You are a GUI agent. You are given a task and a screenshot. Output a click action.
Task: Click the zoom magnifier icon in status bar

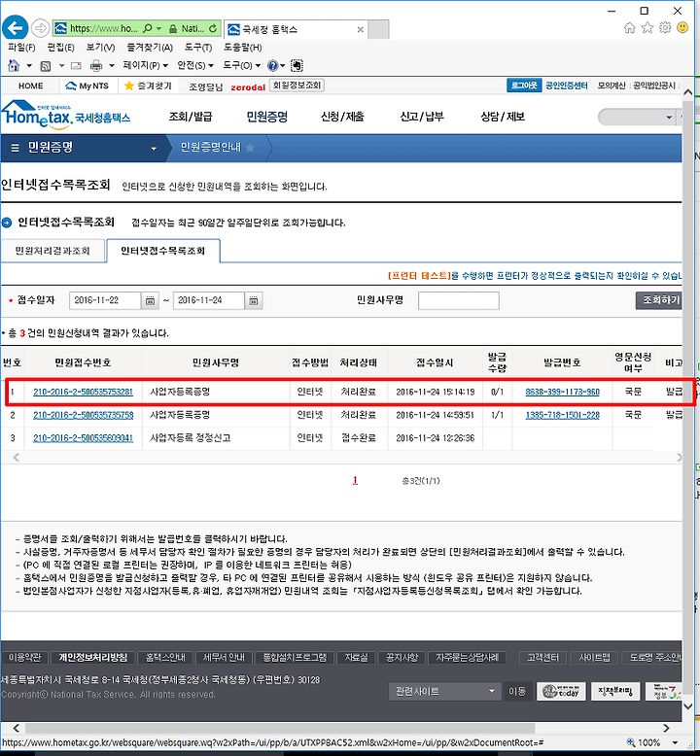[631, 742]
